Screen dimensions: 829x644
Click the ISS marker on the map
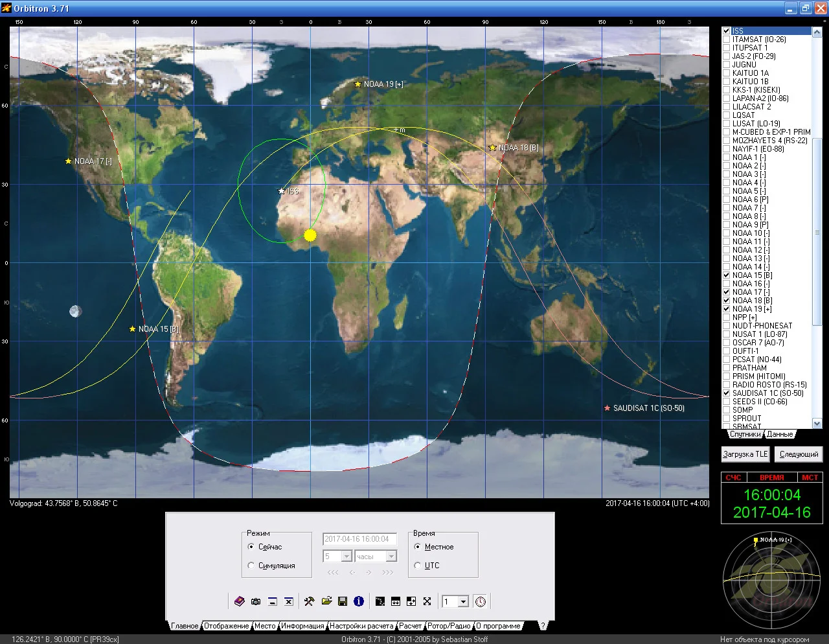(281, 191)
